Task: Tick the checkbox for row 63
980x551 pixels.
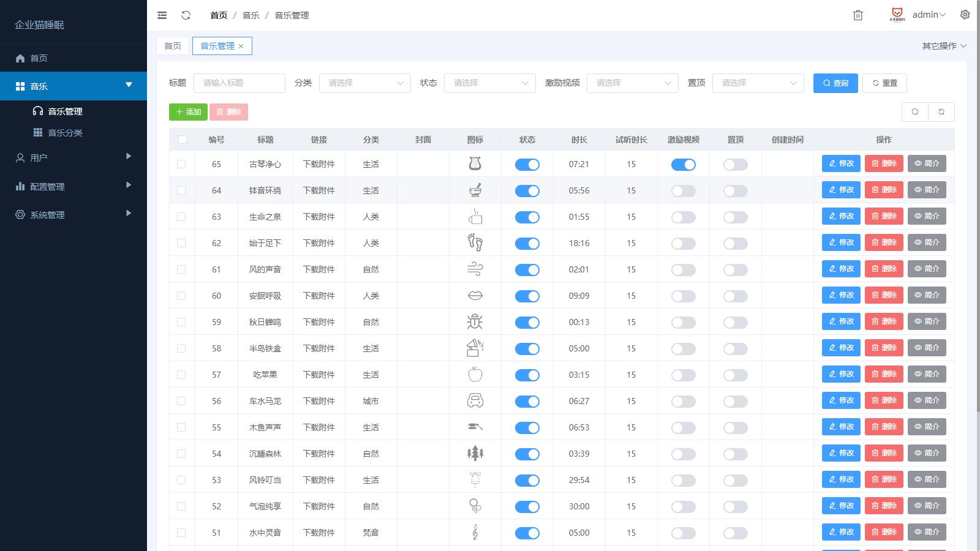Action: click(x=181, y=217)
